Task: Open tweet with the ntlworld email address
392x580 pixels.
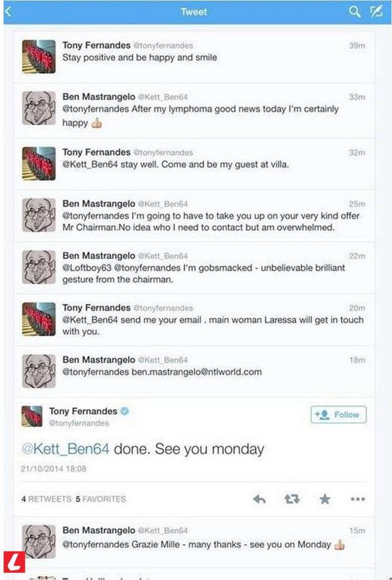Action: click(x=194, y=371)
